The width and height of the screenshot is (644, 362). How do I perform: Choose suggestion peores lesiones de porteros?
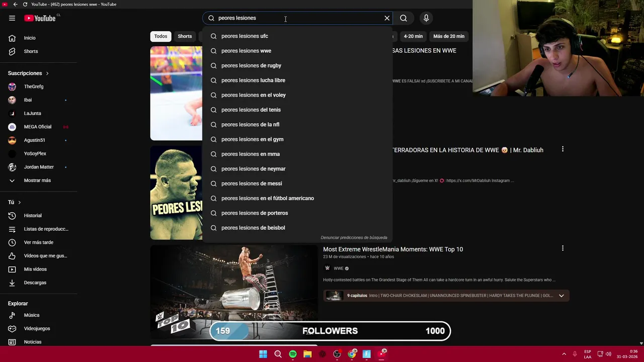(297, 213)
